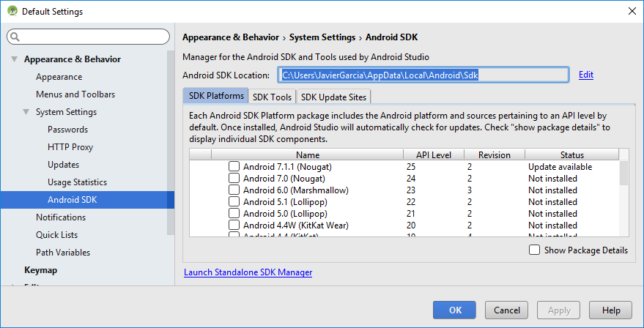The width and height of the screenshot is (644, 328).
Task: Enable the Android 6.0 (Marshmallow) checkbox
Action: [x=234, y=190]
